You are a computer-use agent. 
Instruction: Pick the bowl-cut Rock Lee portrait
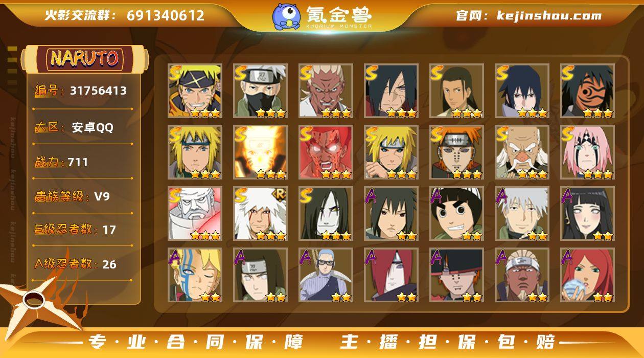click(456, 213)
